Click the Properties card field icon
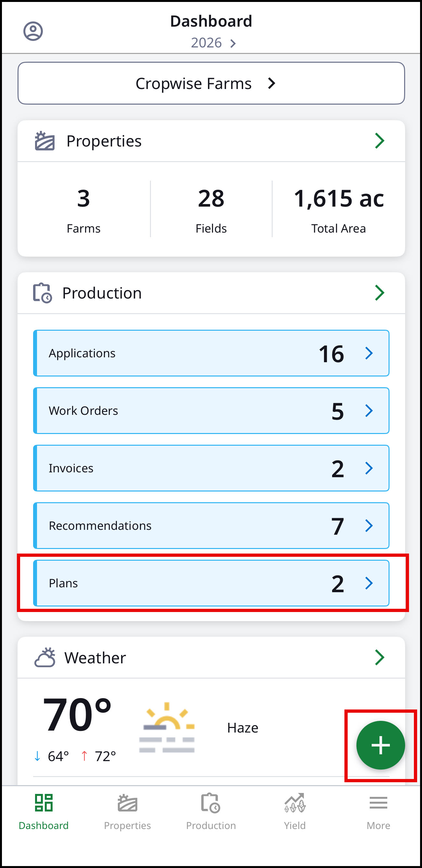Screen dimensions: 422x868 45,141
